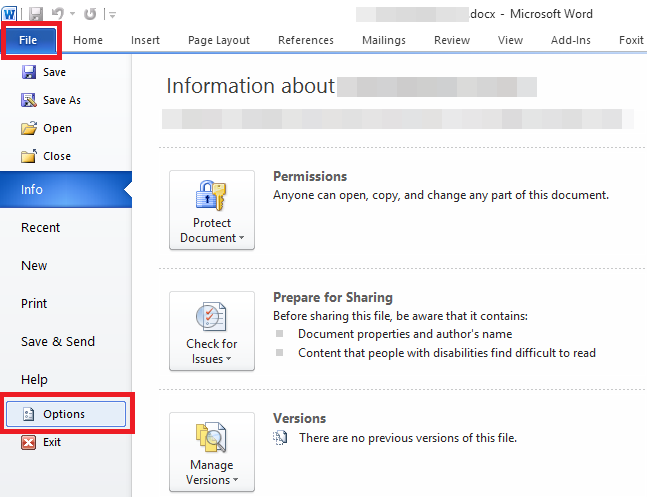Open the References ribbon tab
This screenshot has height=497, width=647.
[305, 40]
